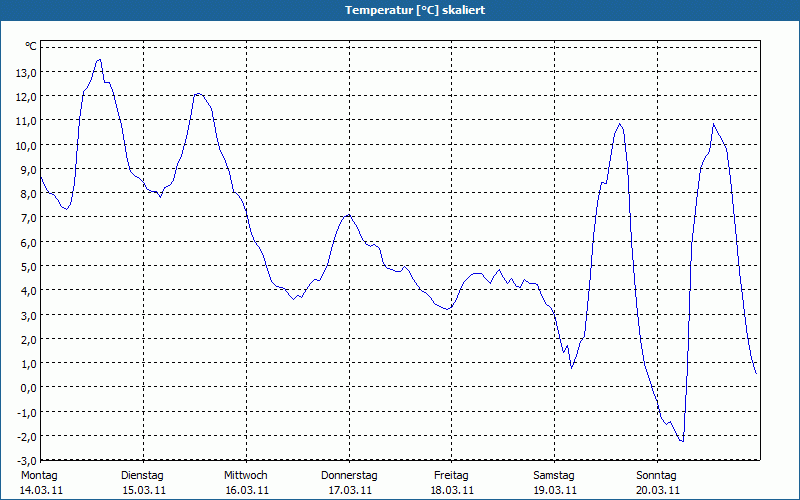Click the date 17.03.11

350,491
